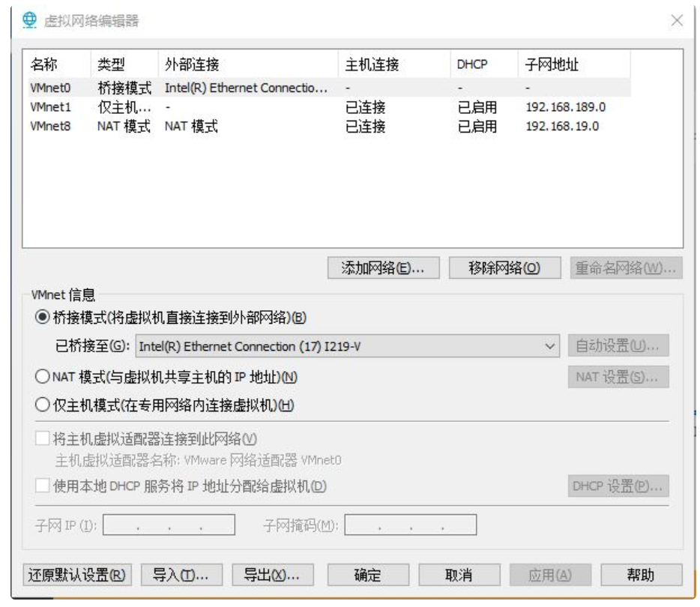Open 帮助 button
The width and height of the screenshot is (700, 607).
[x=642, y=575]
